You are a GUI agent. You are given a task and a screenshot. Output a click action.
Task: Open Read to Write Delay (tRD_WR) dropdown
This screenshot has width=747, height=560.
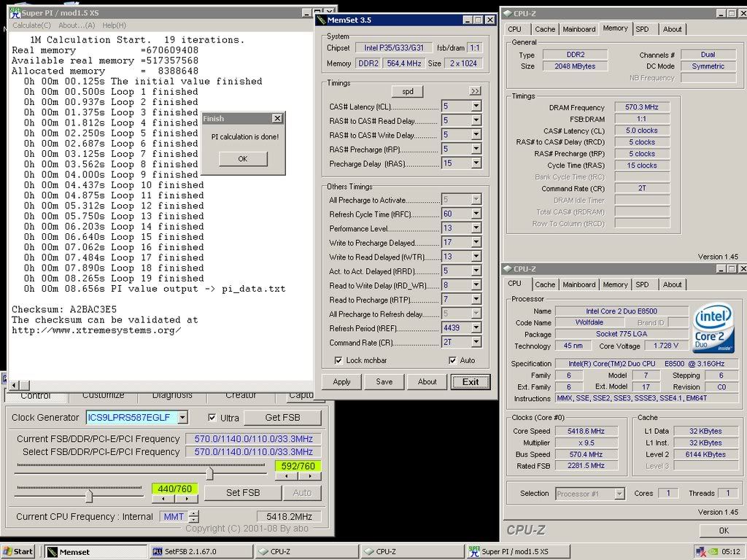click(476, 285)
